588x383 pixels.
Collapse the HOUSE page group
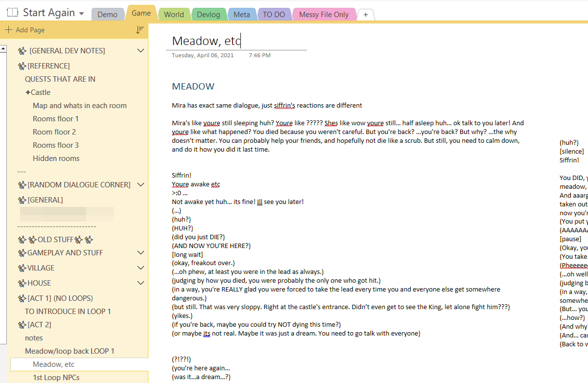[x=141, y=283]
